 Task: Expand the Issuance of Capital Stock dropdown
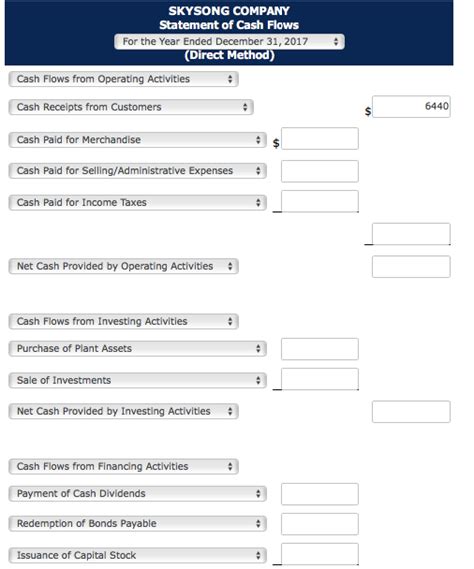[138, 555]
